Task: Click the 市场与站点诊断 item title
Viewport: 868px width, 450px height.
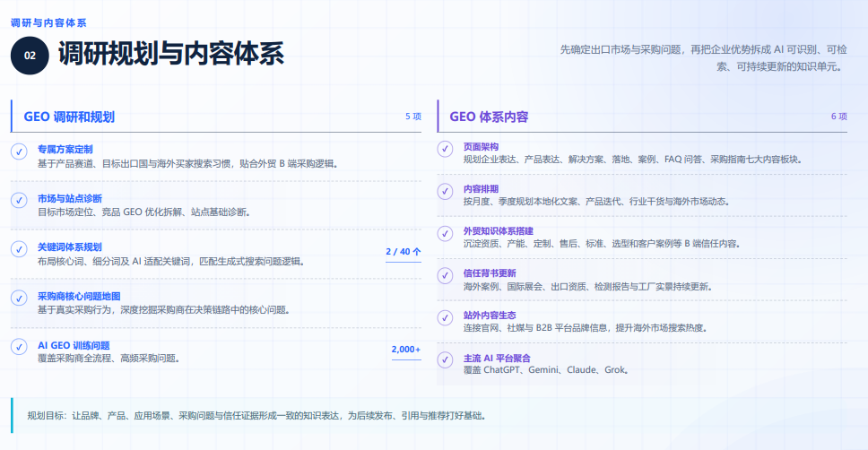Action: (70, 198)
